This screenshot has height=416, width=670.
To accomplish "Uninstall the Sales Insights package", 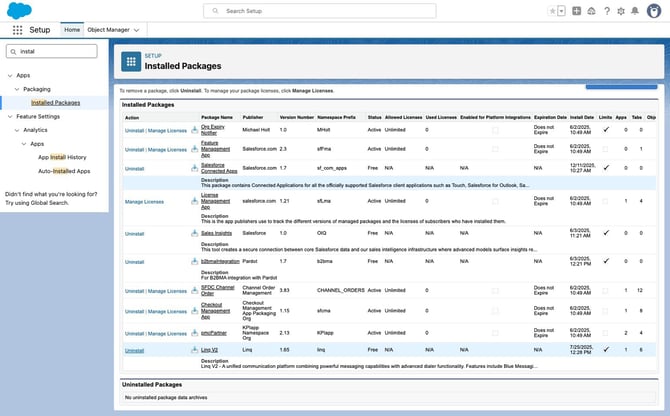I will (134, 234).
